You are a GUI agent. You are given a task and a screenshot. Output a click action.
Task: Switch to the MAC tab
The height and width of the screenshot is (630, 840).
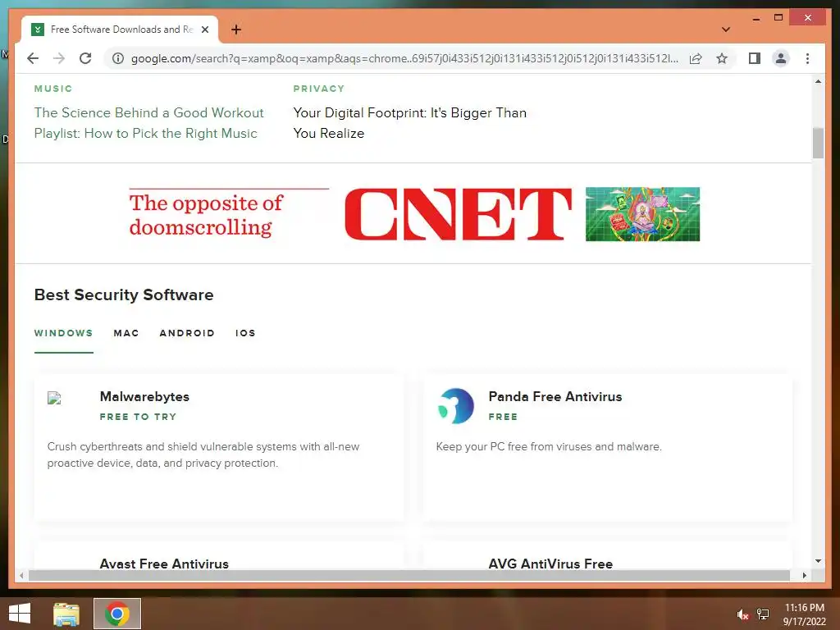pyautogui.click(x=126, y=333)
